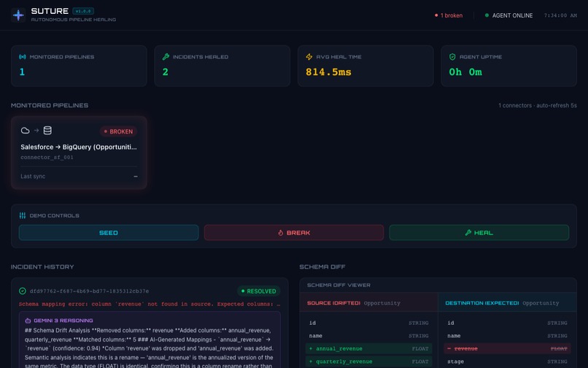Click the Suture plus logo icon
The width and height of the screenshot is (588, 368).
(18, 15)
